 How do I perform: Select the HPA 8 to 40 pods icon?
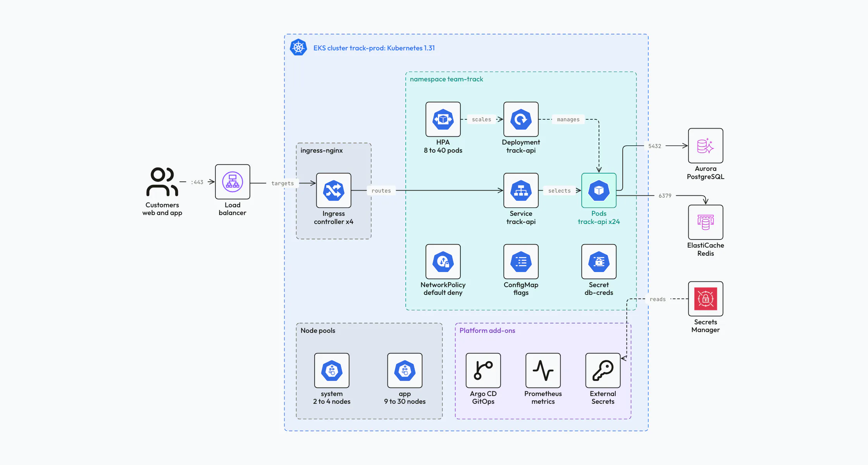coord(443,119)
